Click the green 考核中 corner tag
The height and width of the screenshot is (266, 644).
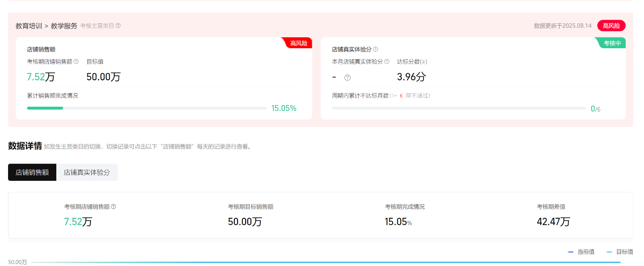click(x=612, y=43)
